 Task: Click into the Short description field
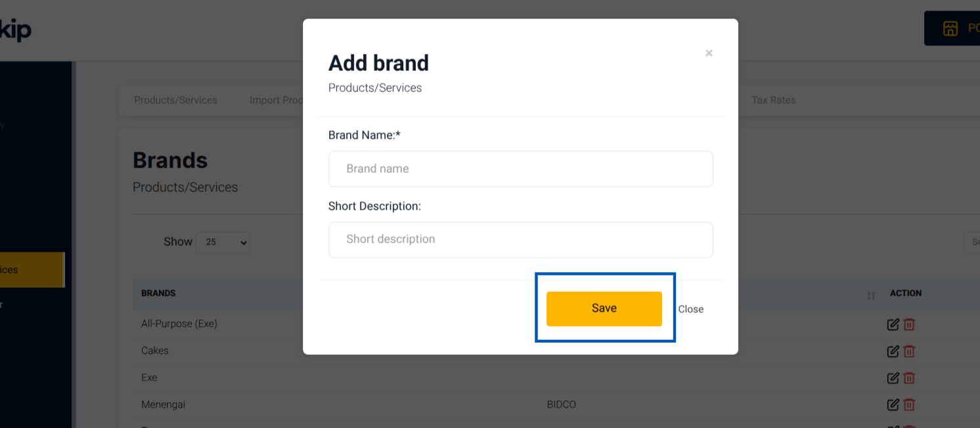pyautogui.click(x=521, y=239)
